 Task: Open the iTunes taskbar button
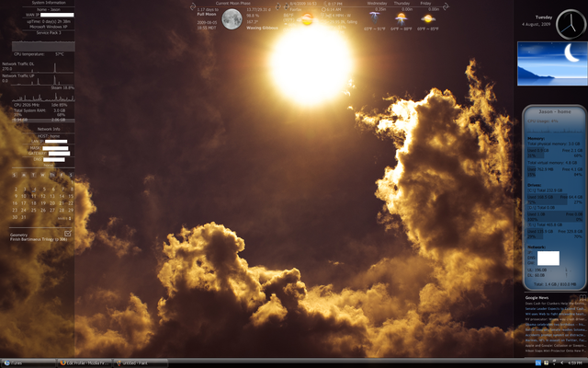28,363
